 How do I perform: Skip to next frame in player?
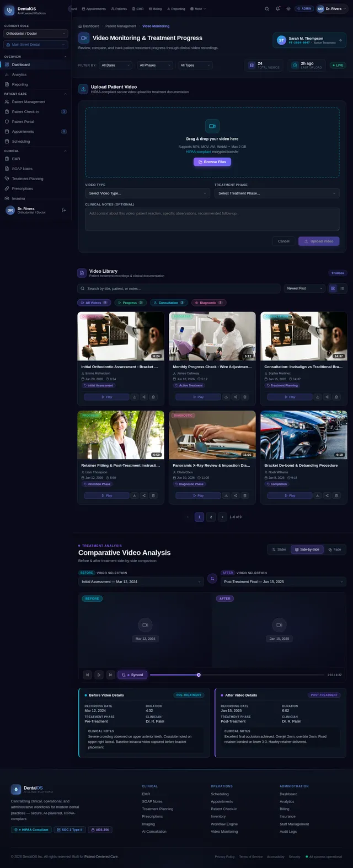(110, 675)
